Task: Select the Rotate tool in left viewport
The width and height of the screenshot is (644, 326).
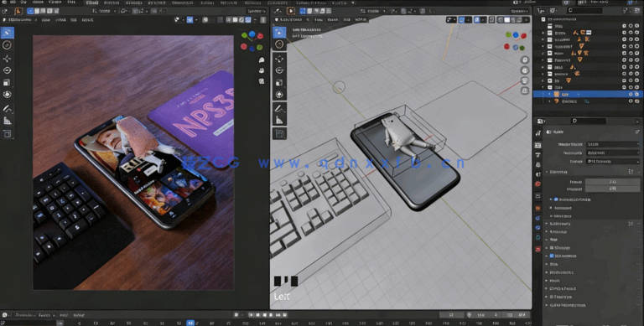Action: pos(8,70)
